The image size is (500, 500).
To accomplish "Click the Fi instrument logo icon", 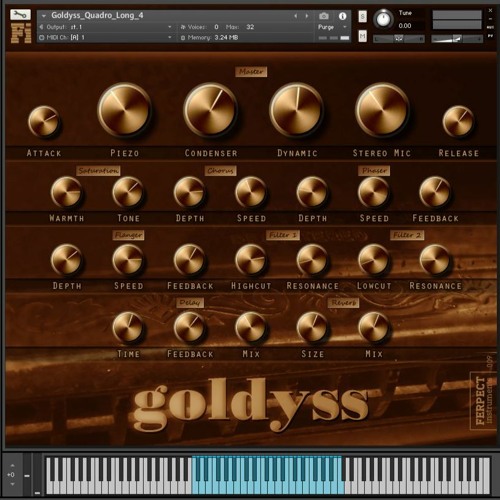I will (21, 33).
